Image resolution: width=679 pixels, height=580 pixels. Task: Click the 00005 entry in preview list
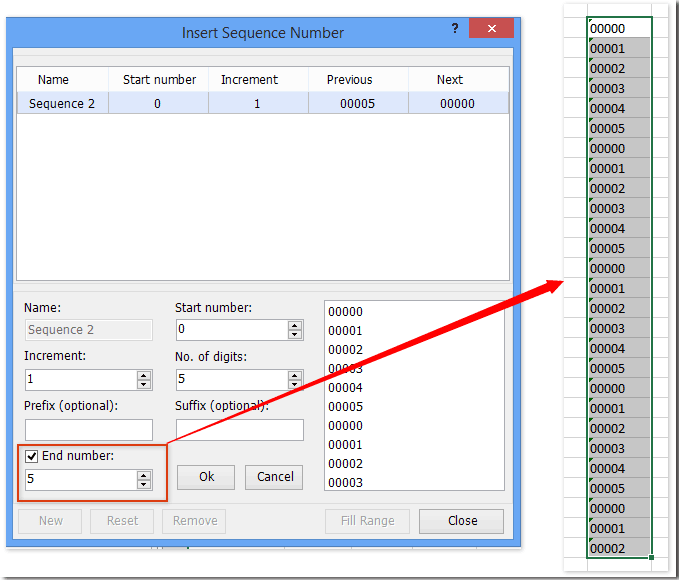[x=345, y=407]
